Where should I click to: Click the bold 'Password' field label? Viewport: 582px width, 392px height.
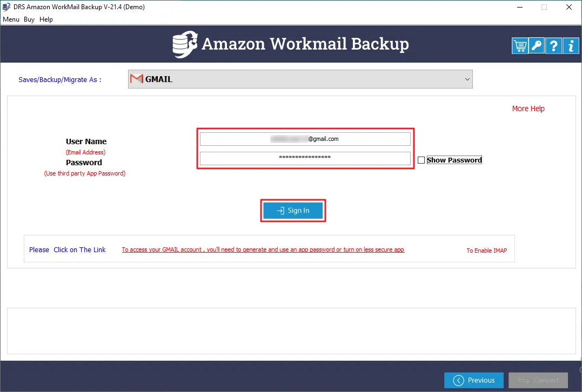coord(84,163)
